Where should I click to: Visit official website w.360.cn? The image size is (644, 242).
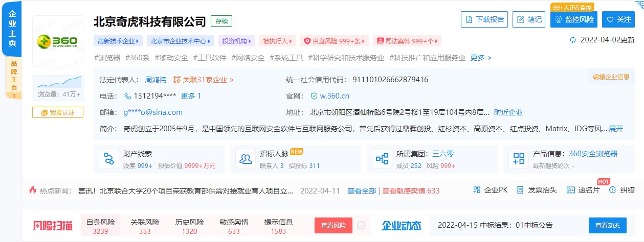335,96
